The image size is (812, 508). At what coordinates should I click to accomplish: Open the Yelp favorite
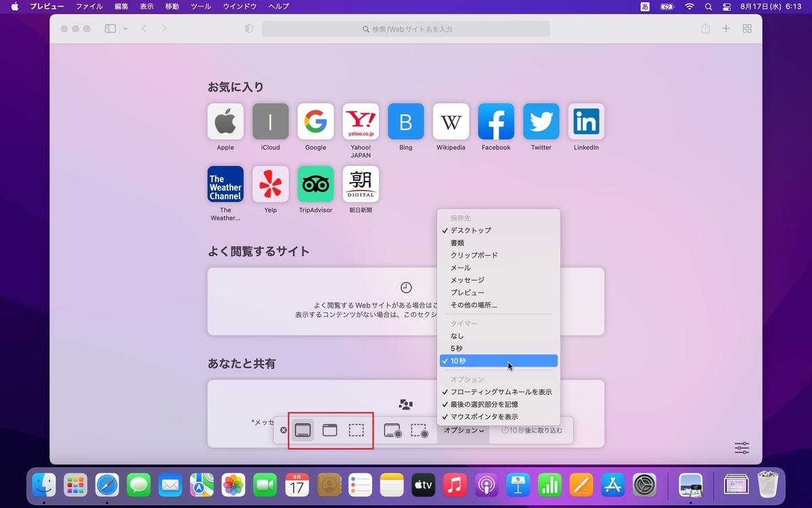[271, 184]
